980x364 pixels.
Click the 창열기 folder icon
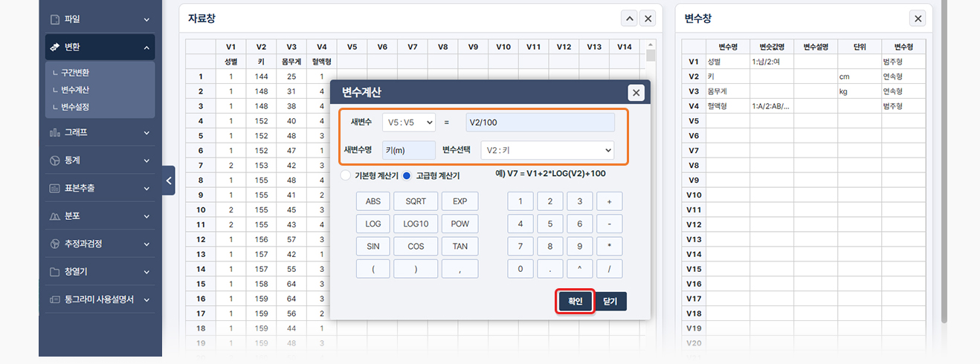[54, 272]
